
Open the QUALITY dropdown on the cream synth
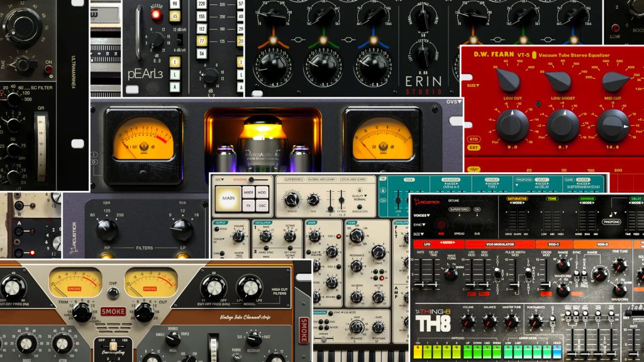tap(359, 196)
